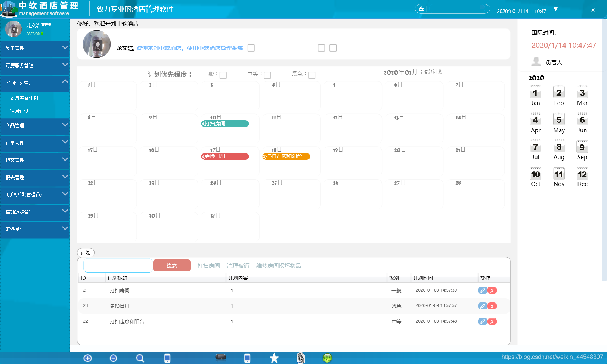The width and height of the screenshot is (607, 364).
Task: Toggle the checkbox after the welcome message
Action: [x=251, y=48]
